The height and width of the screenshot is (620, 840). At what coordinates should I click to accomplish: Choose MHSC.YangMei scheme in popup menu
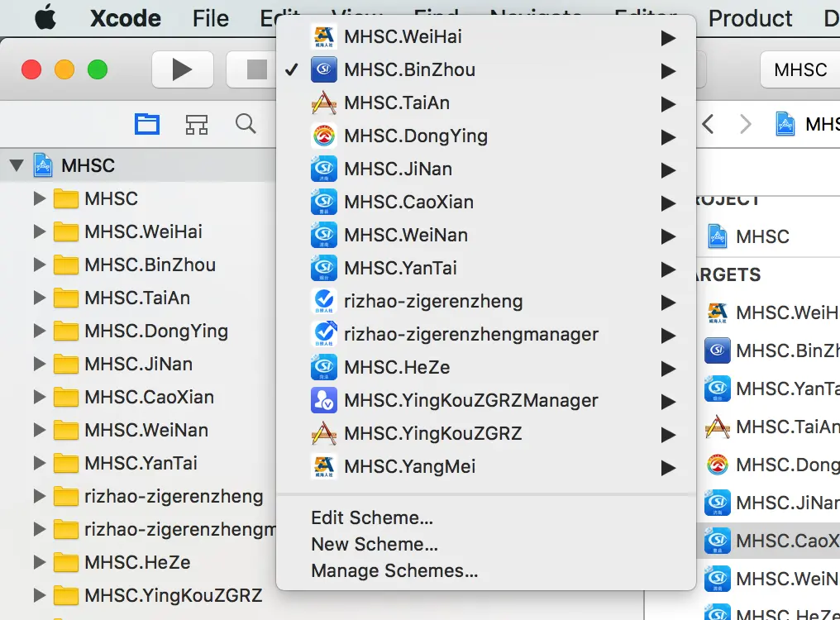pos(486,467)
